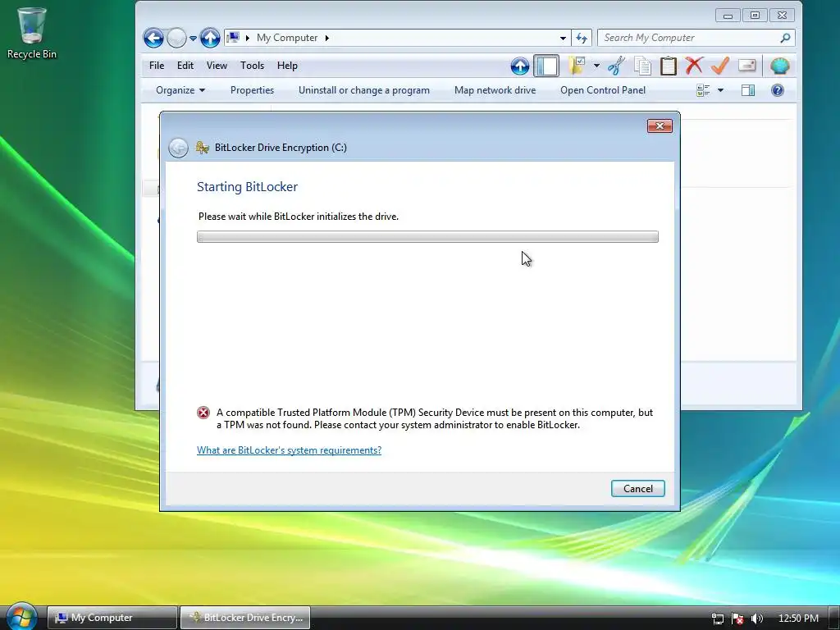Open the Edit menu
This screenshot has height=630, width=840.
coord(185,66)
